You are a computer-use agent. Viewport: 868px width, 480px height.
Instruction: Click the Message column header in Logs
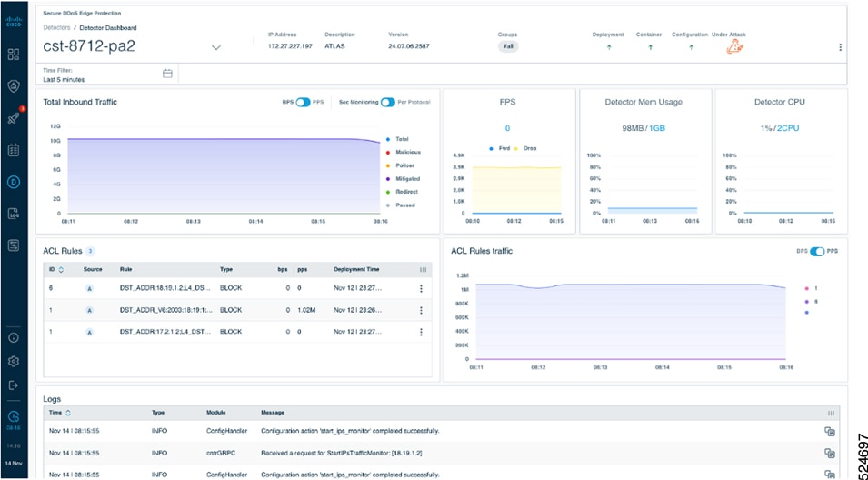click(x=273, y=413)
